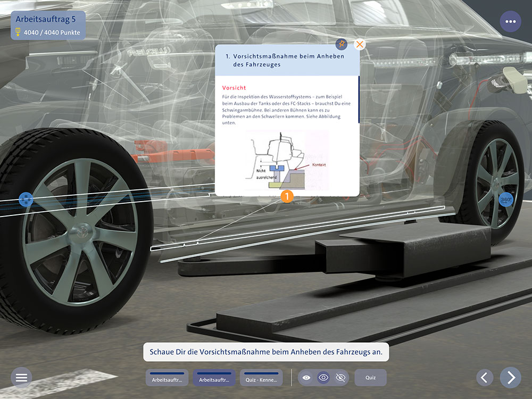
Task: Click the orange hotspot marker 1
Action: 287,197
